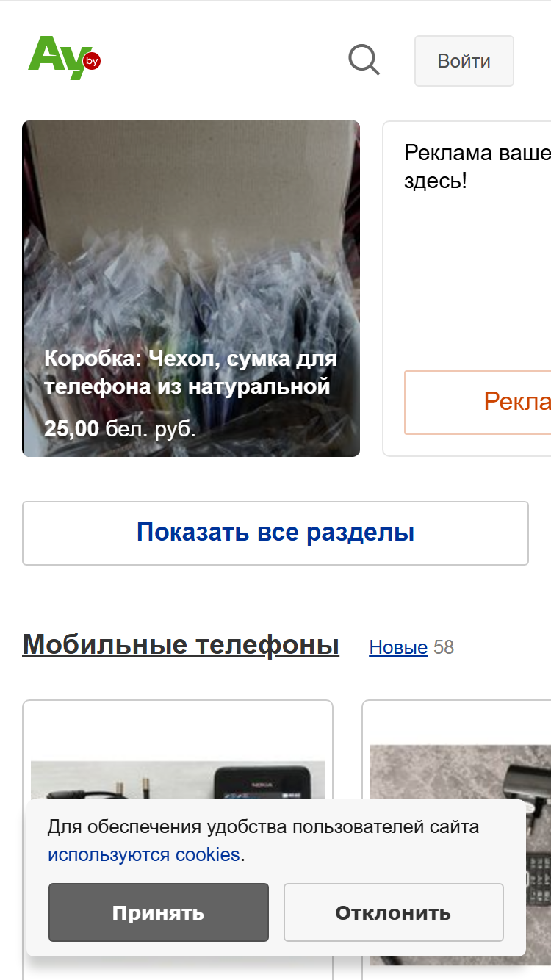Viewport: 551px width, 980px height.
Task: Follow the Новые link
Action: pos(398,647)
